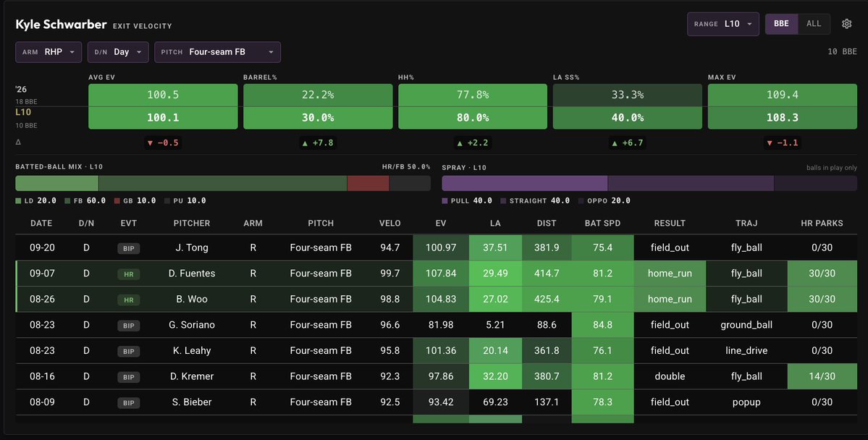Click the PITCHER column header
This screenshot has width=868, height=440.
[x=192, y=223]
